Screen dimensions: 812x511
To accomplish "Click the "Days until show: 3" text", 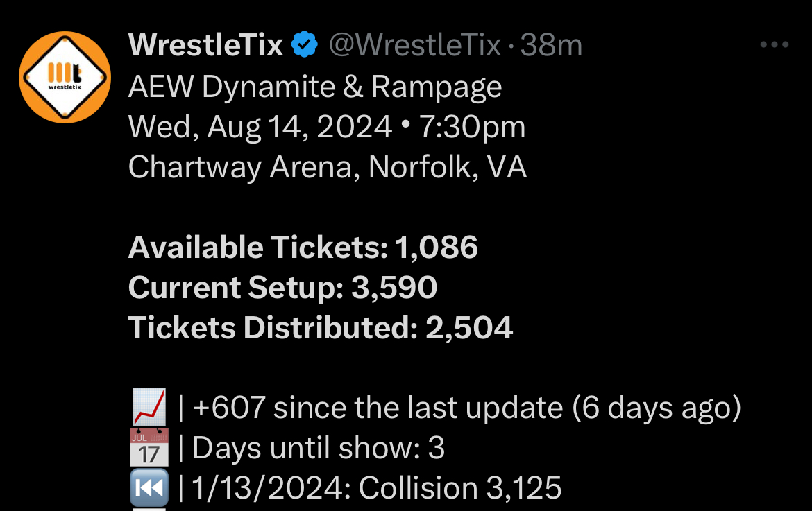I will click(319, 449).
